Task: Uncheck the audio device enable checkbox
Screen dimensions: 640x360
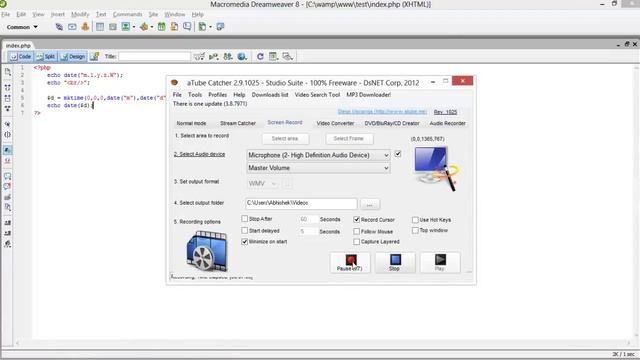Action: [x=398, y=154]
